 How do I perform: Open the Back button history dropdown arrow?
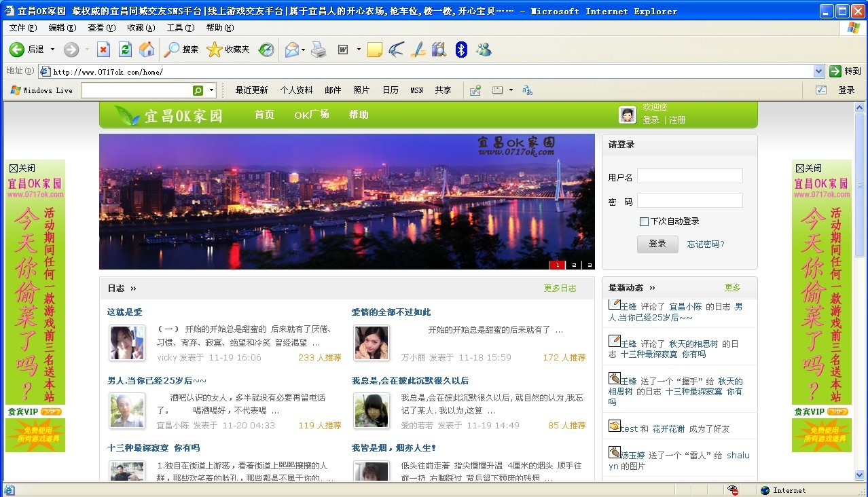click(x=52, y=50)
